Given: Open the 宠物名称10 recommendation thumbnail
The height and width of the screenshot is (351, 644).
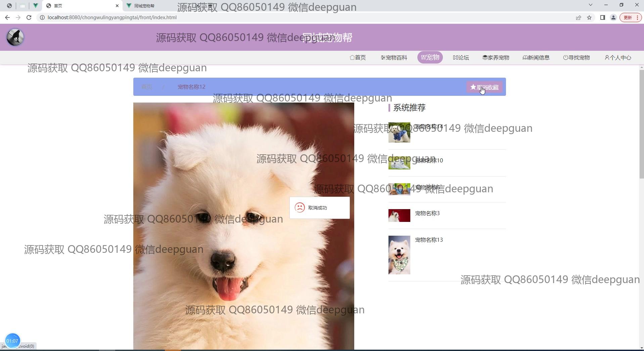Looking at the screenshot, I should tap(399, 163).
